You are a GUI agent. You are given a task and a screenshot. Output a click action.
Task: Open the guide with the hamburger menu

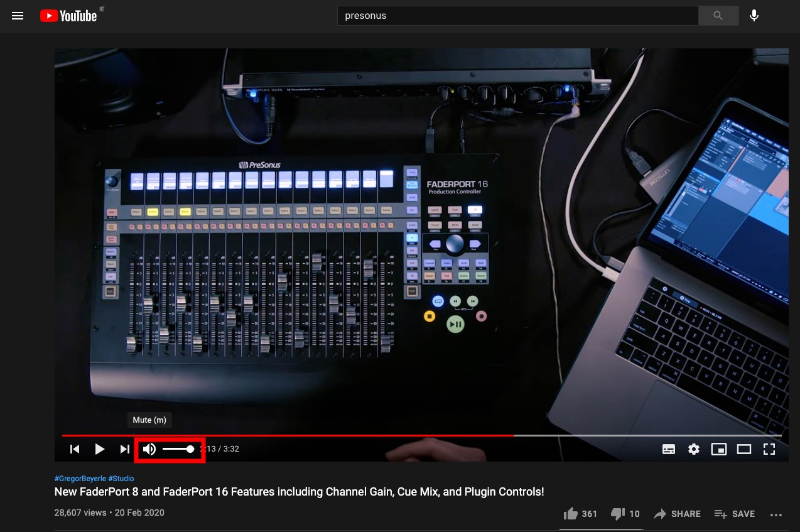[x=18, y=16]
